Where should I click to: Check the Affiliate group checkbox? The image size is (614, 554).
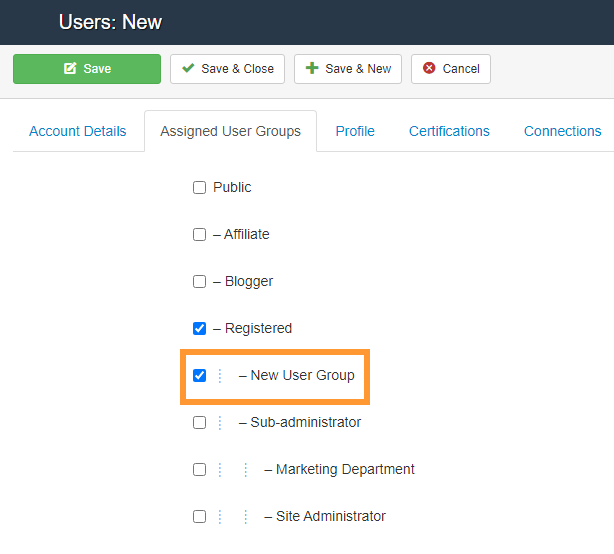(199, 235)
